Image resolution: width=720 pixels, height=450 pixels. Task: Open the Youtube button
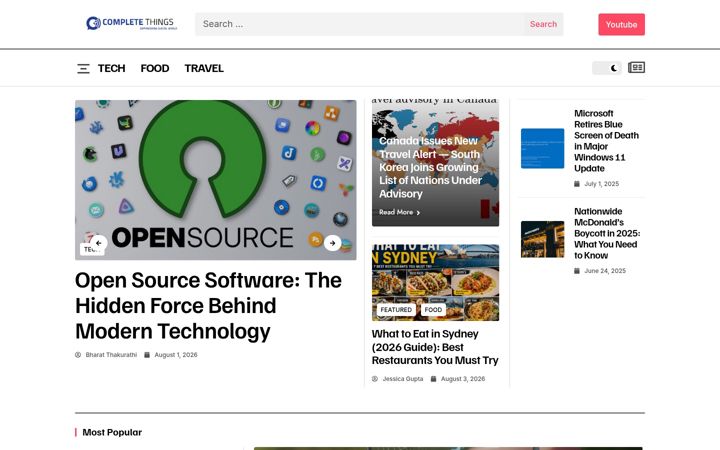coord(621,24)
